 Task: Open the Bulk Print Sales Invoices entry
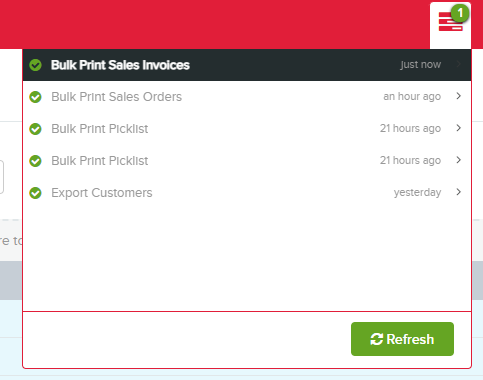[x=247, y=65]
